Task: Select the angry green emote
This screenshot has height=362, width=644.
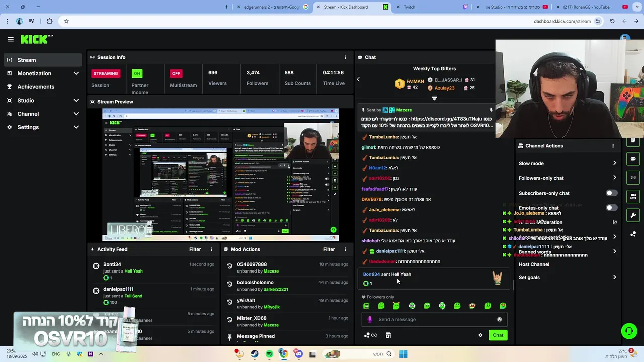Action: pyautogui.click(x=366, y=306)
